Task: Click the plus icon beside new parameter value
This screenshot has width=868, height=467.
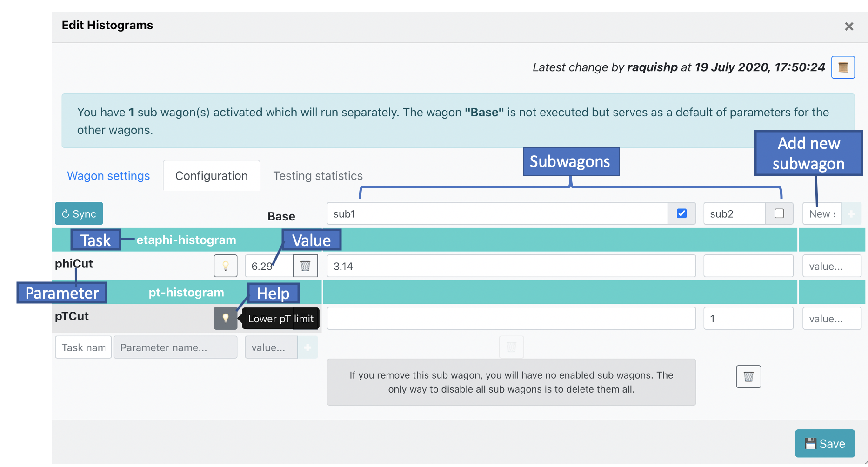Action: (x=307, y=347)
